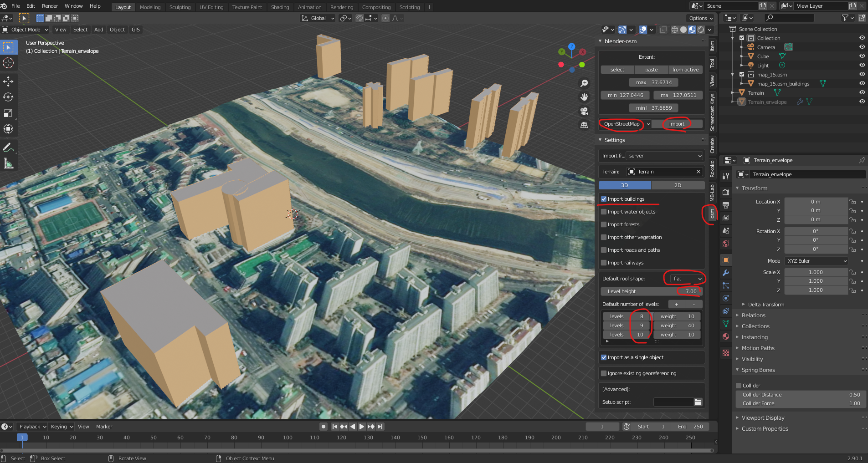The height and width of the screenshot is (463, 868).
Task: Click the hand pan view icon
Action: point(584,97)
